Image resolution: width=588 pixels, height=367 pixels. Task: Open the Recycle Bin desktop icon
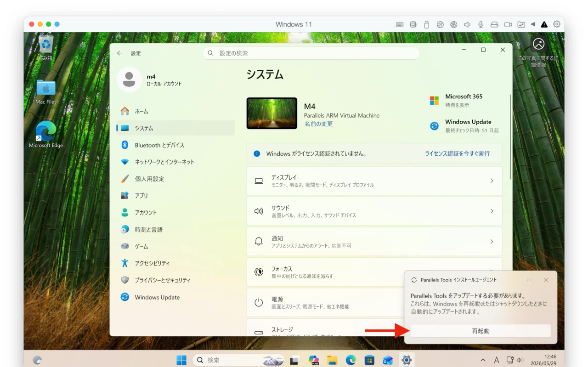45,48
